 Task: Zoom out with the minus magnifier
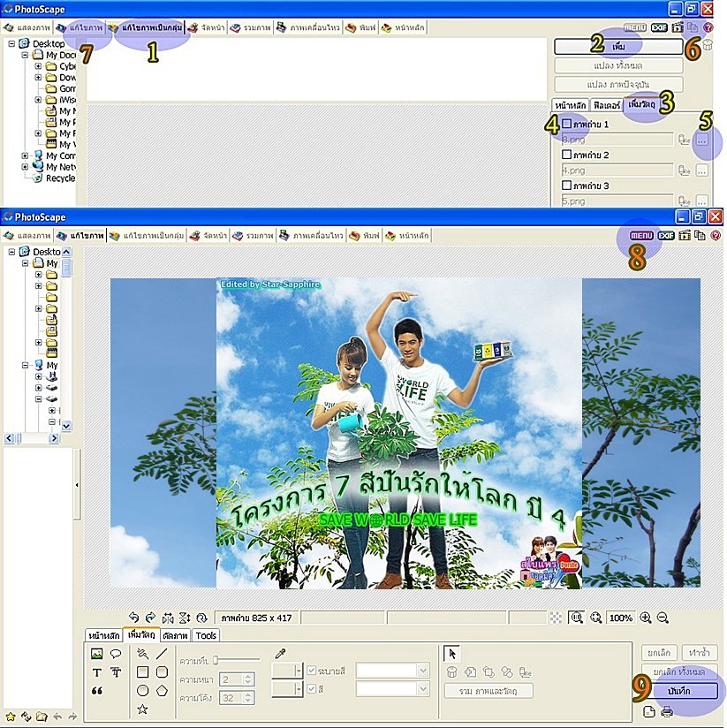click(x=663, y=618)
